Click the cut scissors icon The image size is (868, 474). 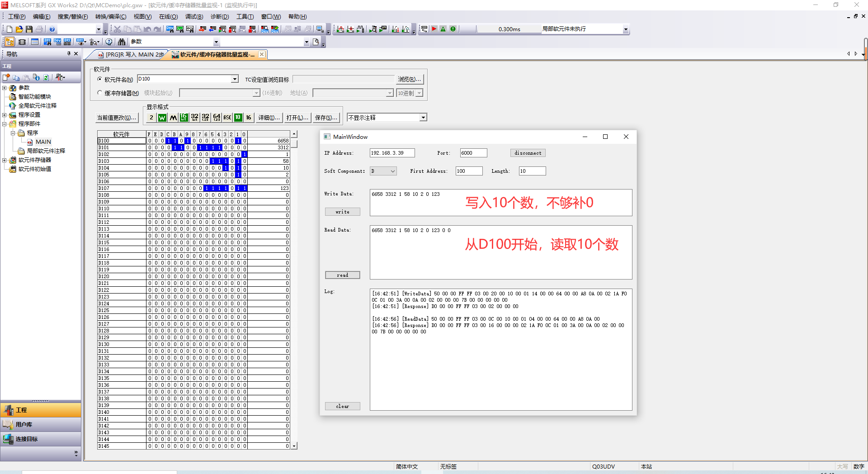117,29
